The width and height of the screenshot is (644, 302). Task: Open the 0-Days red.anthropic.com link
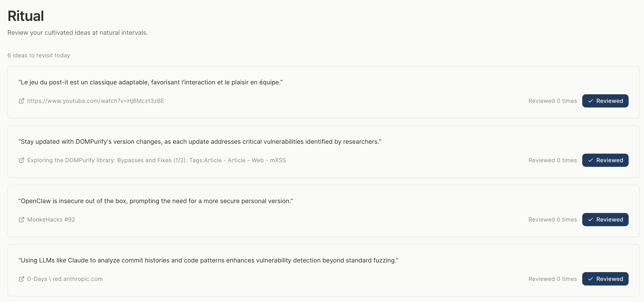tap(65, 279)
